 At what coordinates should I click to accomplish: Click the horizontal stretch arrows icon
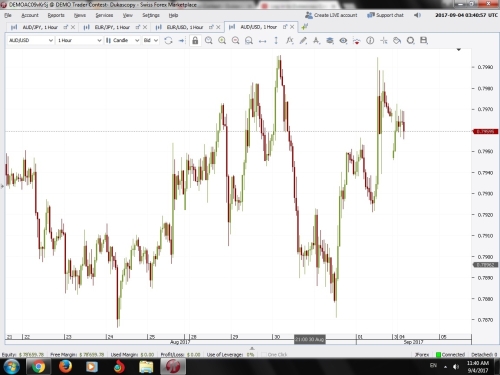coord(262,41)
